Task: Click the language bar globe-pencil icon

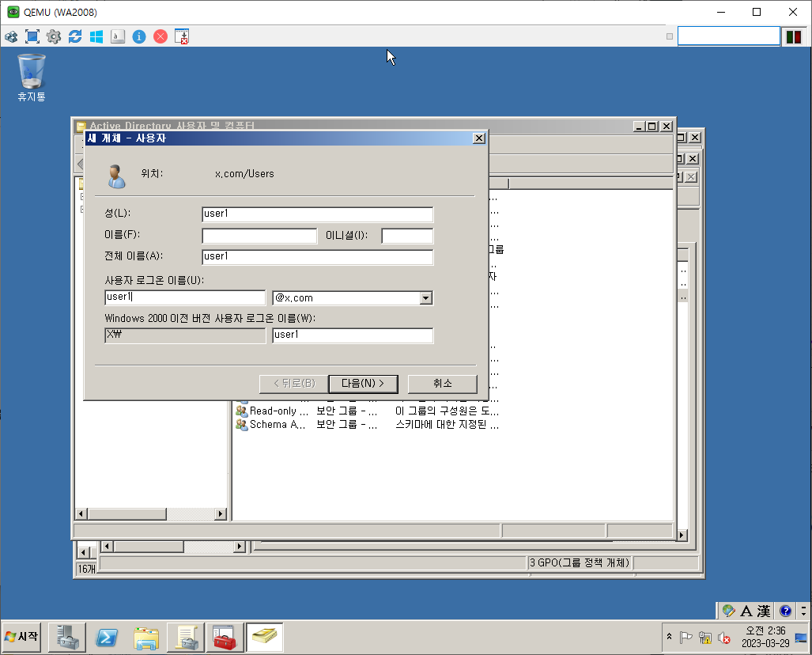Action: 729,611
